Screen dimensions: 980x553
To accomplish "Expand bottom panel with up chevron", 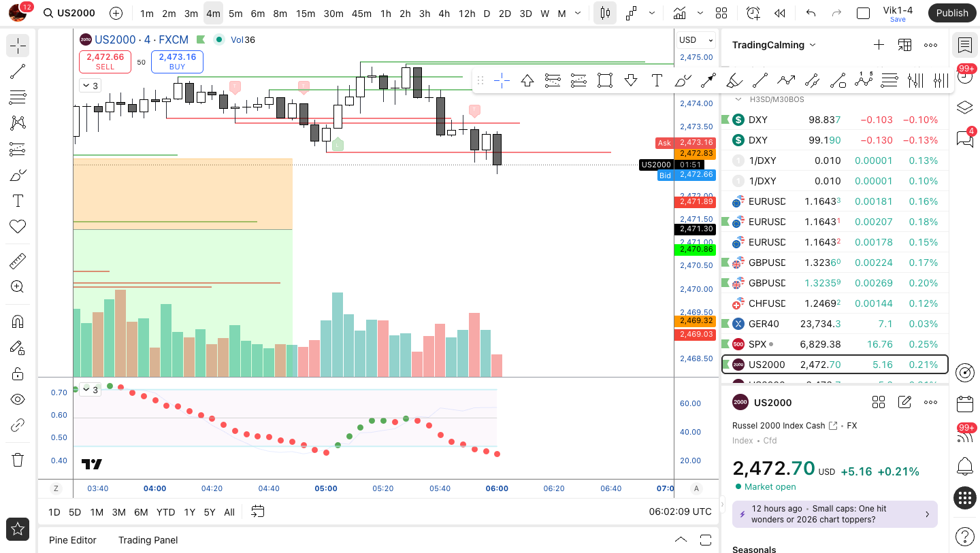I will point(681,539).
